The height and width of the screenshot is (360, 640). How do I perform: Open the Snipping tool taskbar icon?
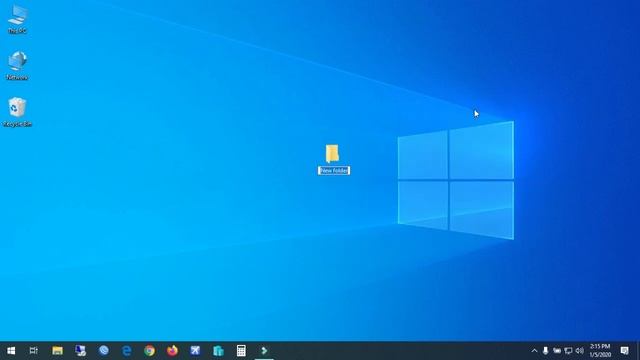pyautogui.click(x=195, y=351)
